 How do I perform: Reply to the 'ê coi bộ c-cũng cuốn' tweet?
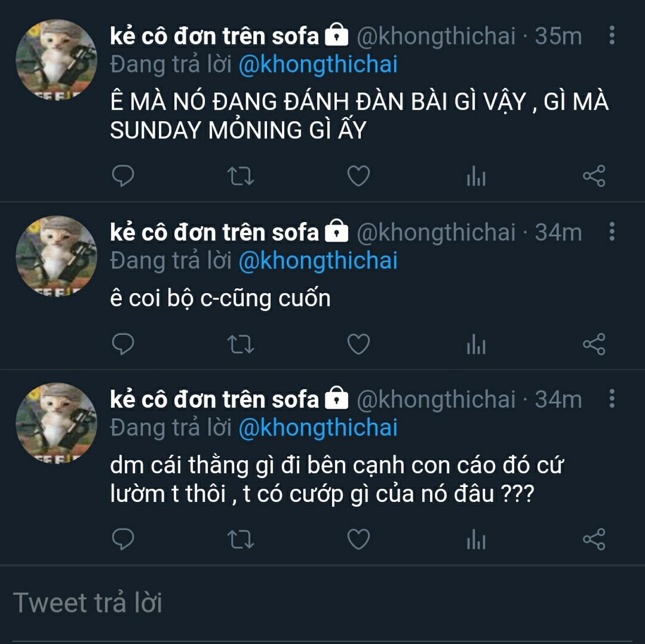[123, 344]
